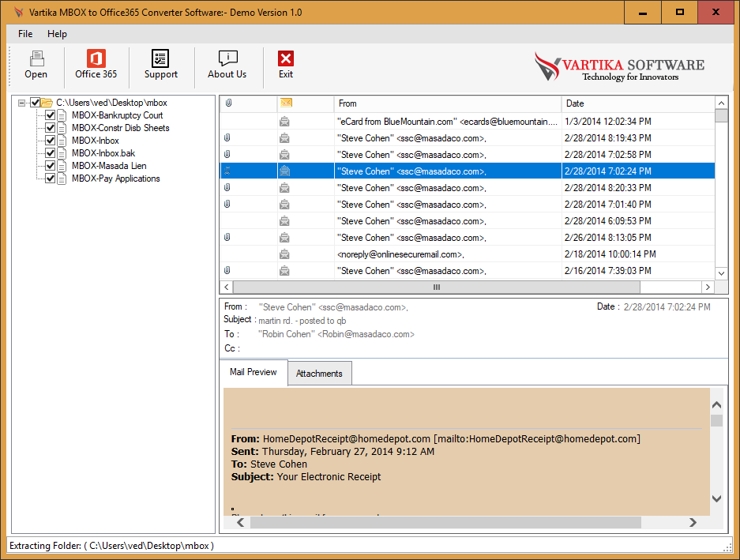
Task: Click the file icon beside MBOX-Inbox.bak
Action: [62, 153]
